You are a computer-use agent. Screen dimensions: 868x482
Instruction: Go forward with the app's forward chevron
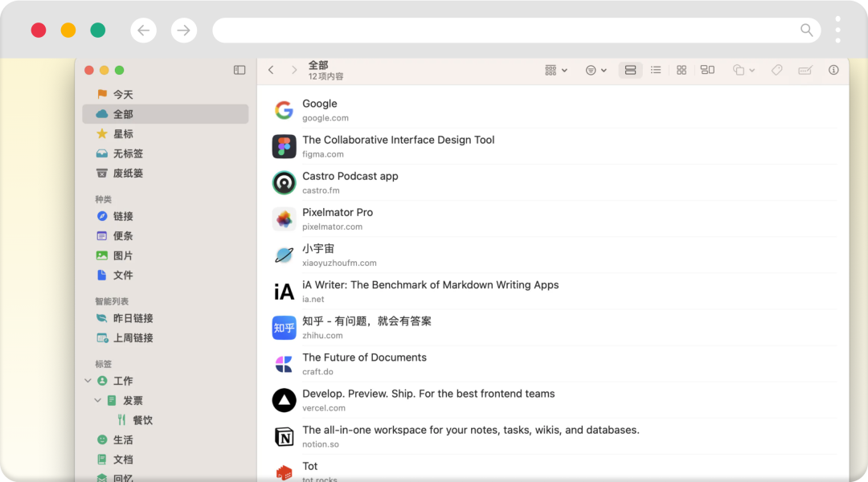coord(294,70)
